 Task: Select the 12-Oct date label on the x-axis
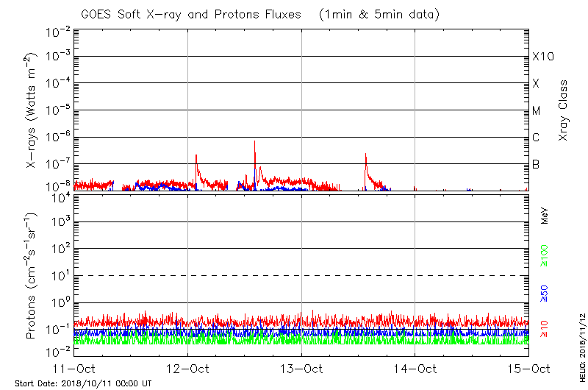click(x=187, y=369)
